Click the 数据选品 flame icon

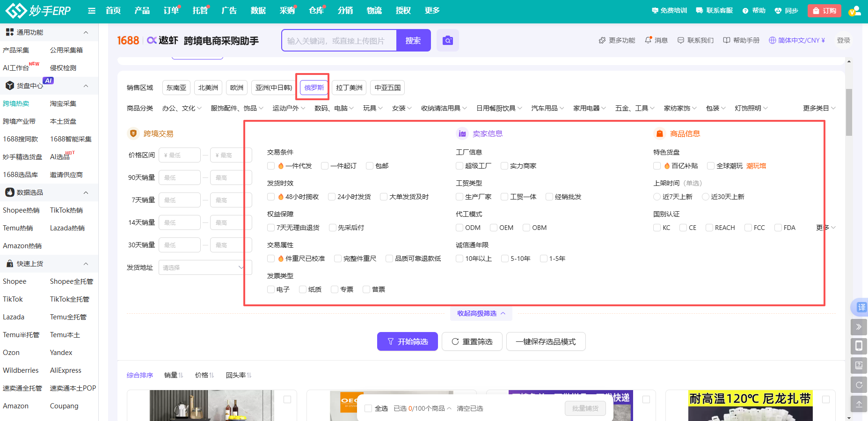[x=9, y=192]
